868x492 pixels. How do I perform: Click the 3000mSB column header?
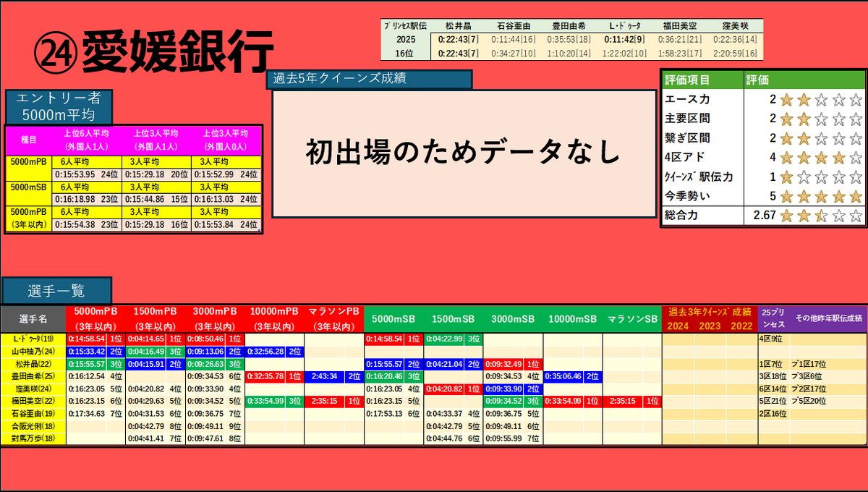[513, 319]
